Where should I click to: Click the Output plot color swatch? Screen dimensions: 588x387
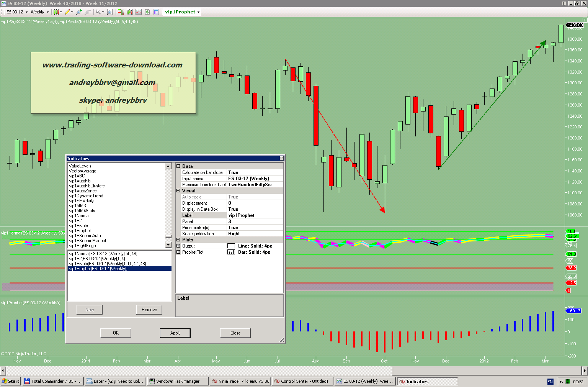231,246
